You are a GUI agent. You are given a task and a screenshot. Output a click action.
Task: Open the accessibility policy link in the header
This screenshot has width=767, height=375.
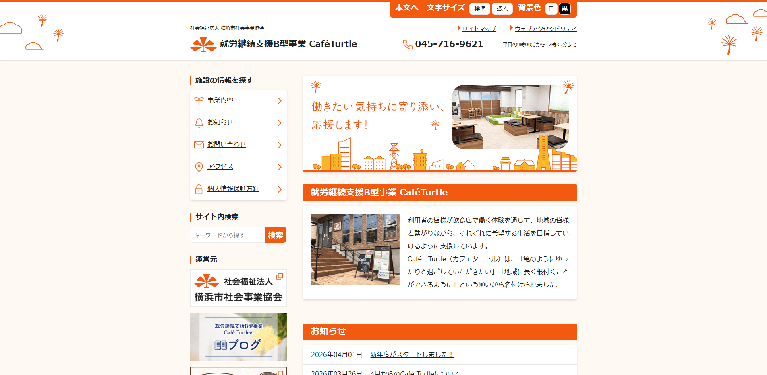(x=546, y=29)
